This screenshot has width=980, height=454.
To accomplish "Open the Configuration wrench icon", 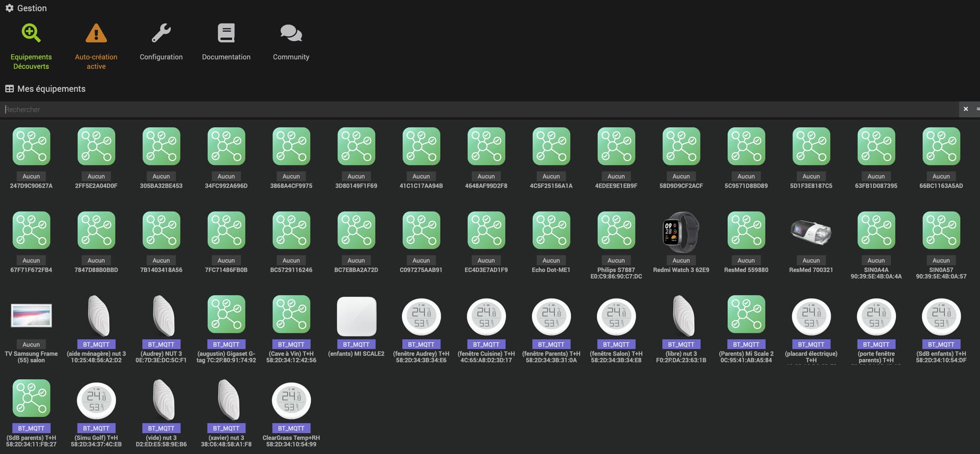I will point(161,34).
